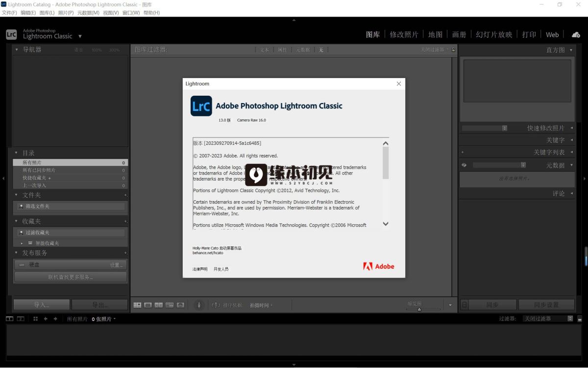Click the plus icon on Folders panel
Screen dimensions: 588x368
125,195
